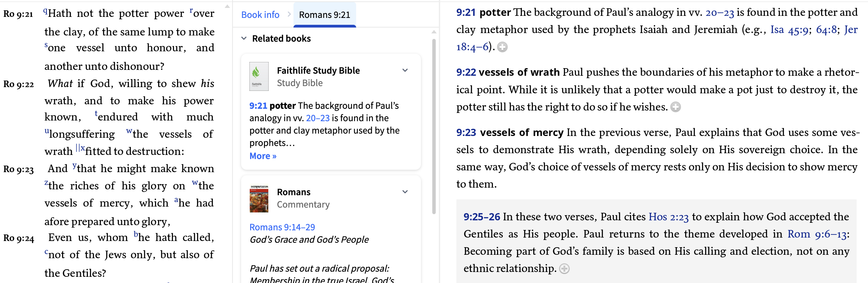Open footnote a before 'he had'
Screen dimensions: 868x283
tap(176, 200)
